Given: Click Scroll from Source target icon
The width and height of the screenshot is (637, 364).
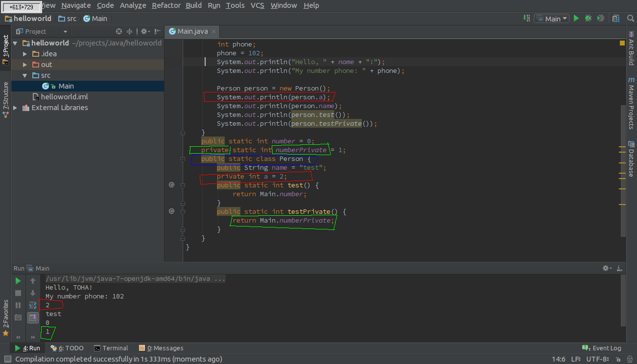Looking at the screenshot, I should (x=118, y=31).
